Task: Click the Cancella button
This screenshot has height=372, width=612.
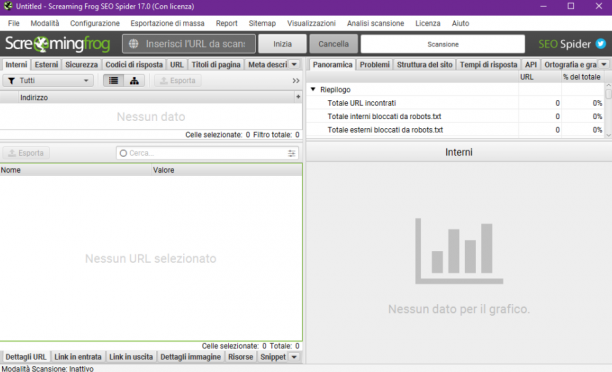Action: 333,44
